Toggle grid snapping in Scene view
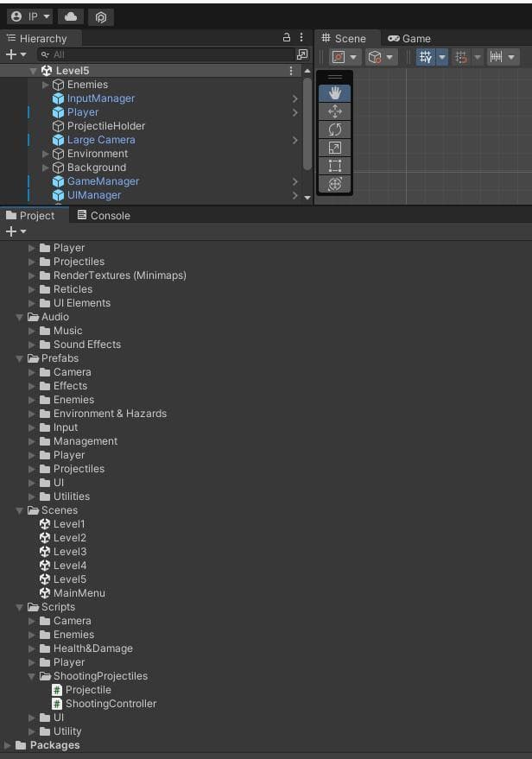This screenshot has width=532, height=759. 460,57
